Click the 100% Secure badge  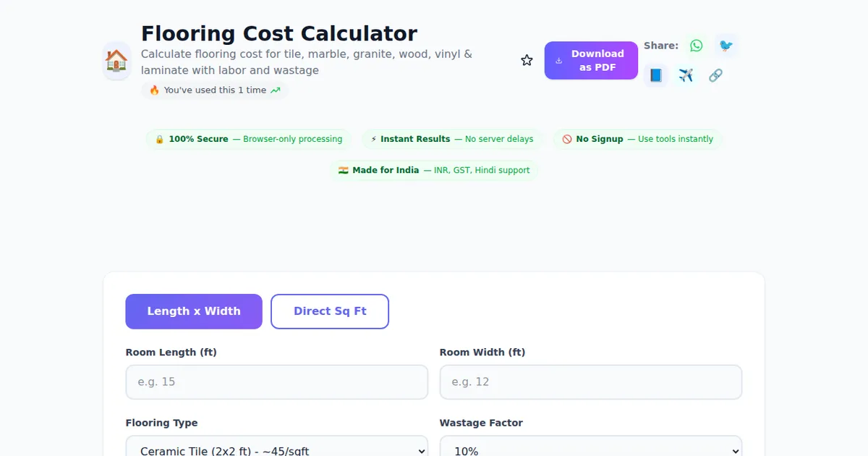pos(249,139)
